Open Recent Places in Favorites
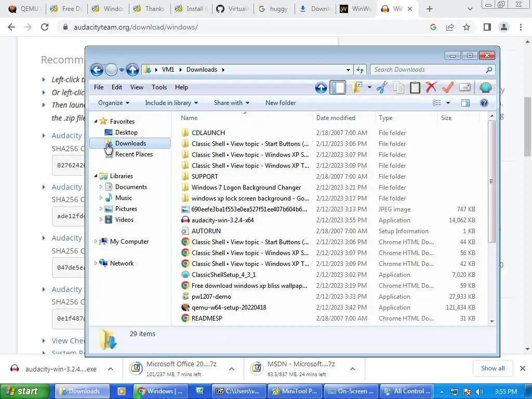This screenshot has width=532, height=399. coord(134,154)
